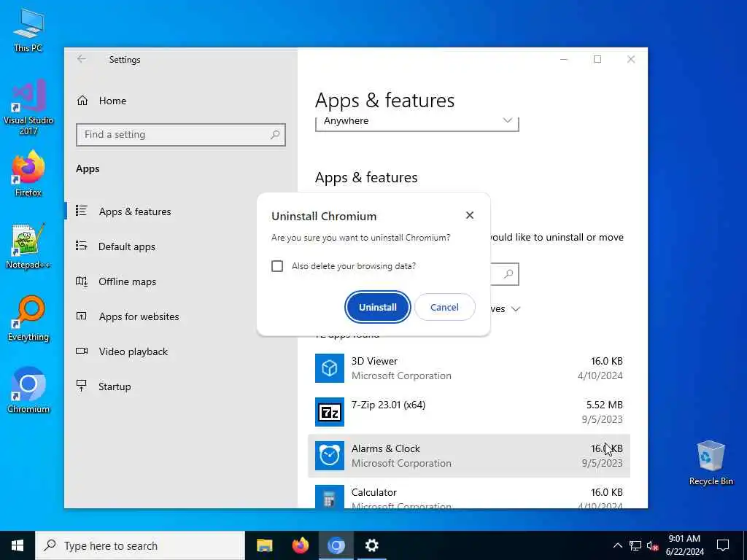Click the Apps for websites icon in sidebar
747x560 pixels.
click(82, 316)
